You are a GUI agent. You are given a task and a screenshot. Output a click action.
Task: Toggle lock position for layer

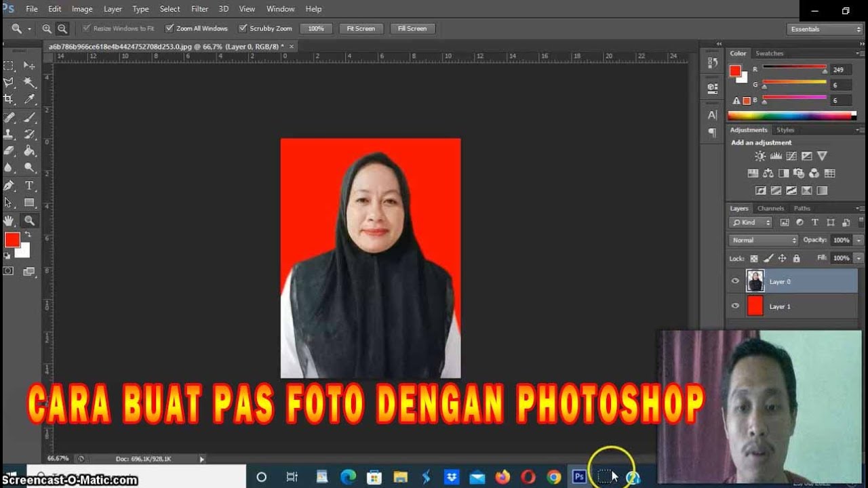coord(782,258)
